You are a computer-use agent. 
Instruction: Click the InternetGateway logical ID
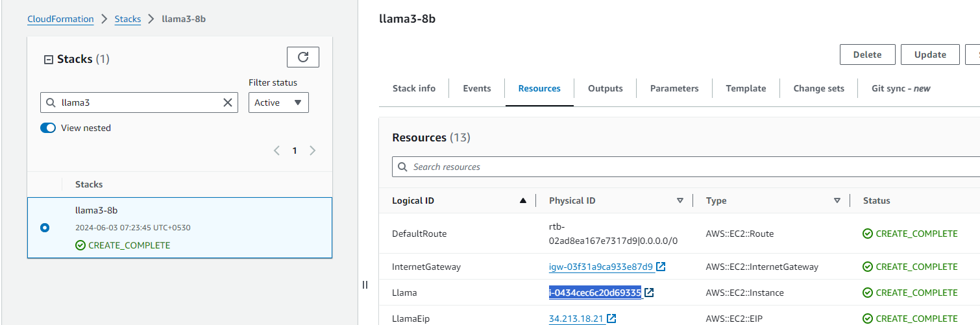(x=426, y=267)
